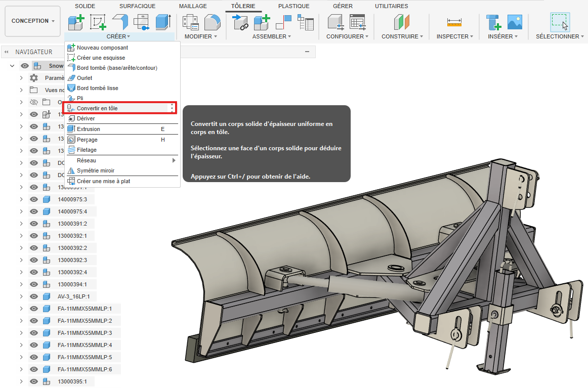This screenshot has width=588, height=388.
Task: Choose Convertir en tôle from the menu
Action: tap(97, 108)
